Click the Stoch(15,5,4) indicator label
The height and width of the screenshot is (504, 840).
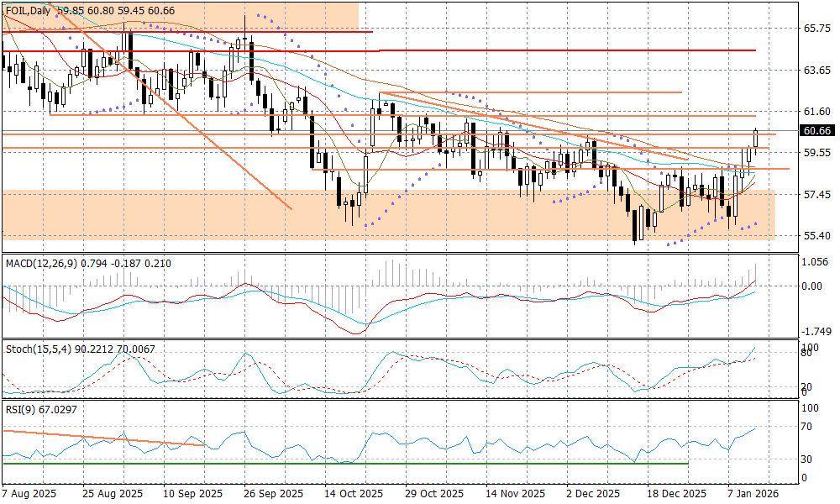click(x=36, y=348)
